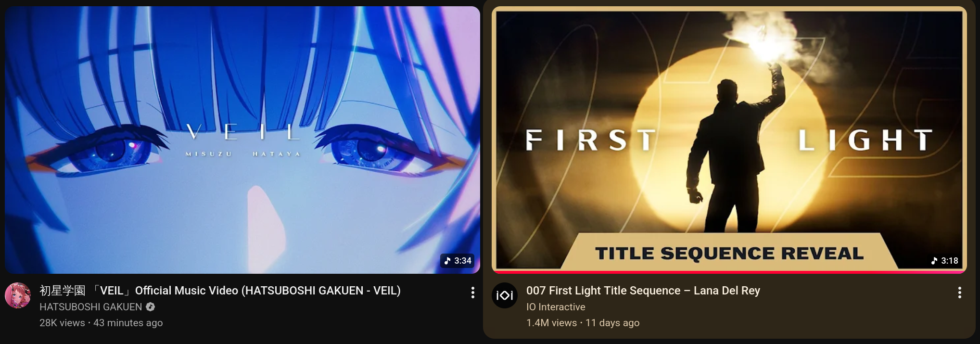Play the First Light silhouette thumbnail
980x344 pixels.
729,140
